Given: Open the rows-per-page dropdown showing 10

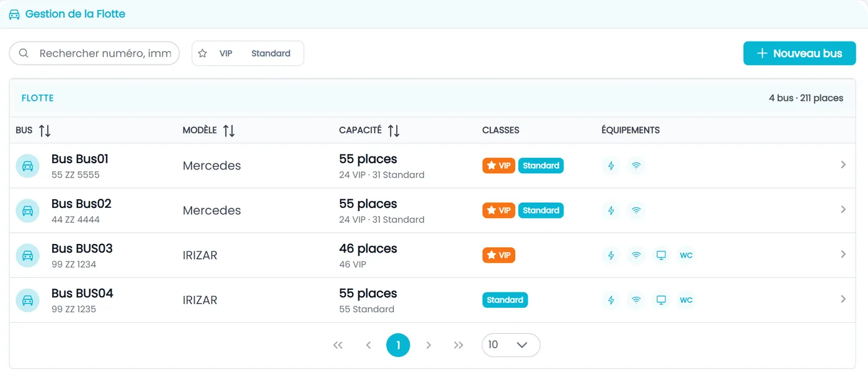Looking at the screenshot, I should (511, 345).
